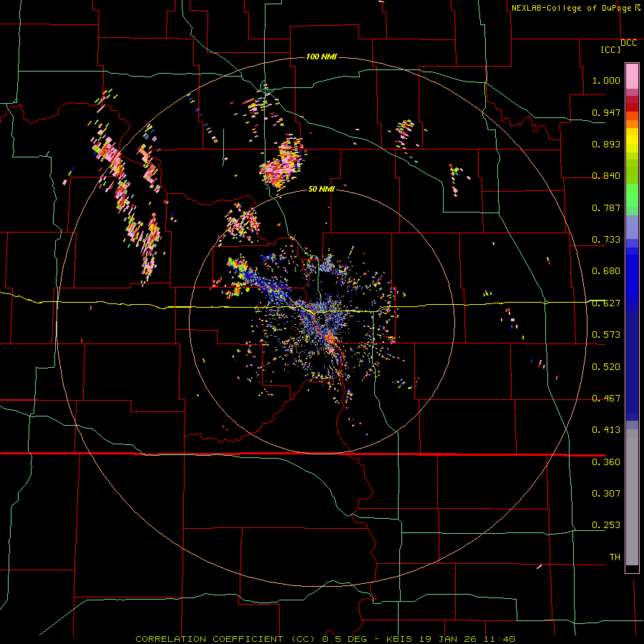Click the pink top segment of the color bar

(632, 76)
